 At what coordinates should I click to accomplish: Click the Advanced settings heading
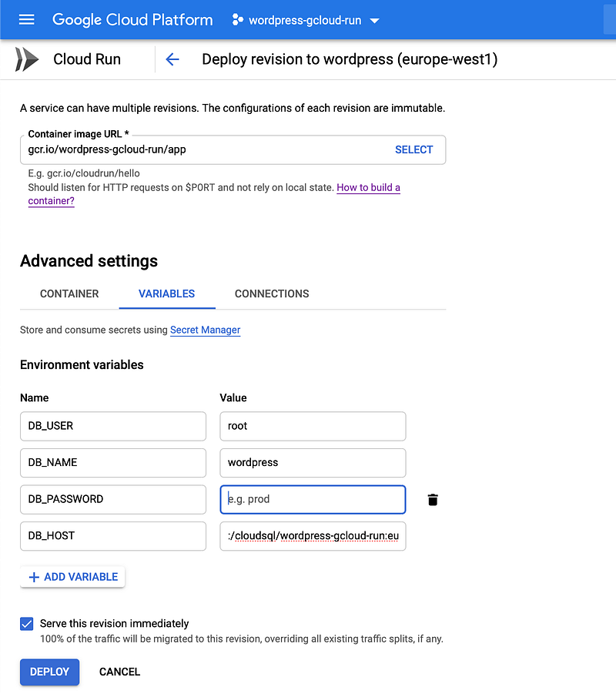tap(89, 261)
